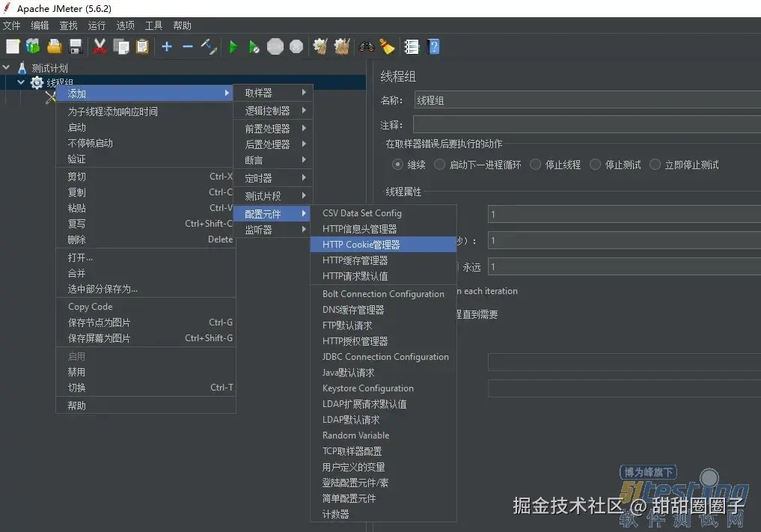Open the 编辑 menu
The width and height of the screenshot is (761, 532).
pos(40,25)
